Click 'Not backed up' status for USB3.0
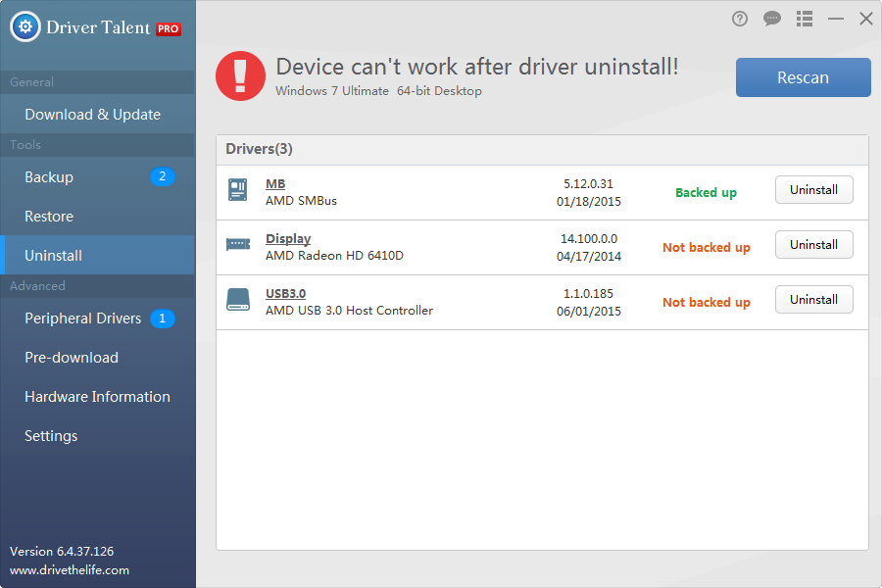 (x=707, y=302)
